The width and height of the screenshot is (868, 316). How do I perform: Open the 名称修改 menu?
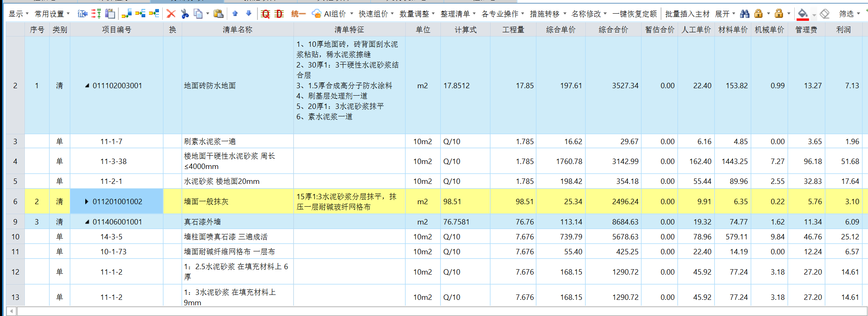pyautogui.click(x=589, y=14)
